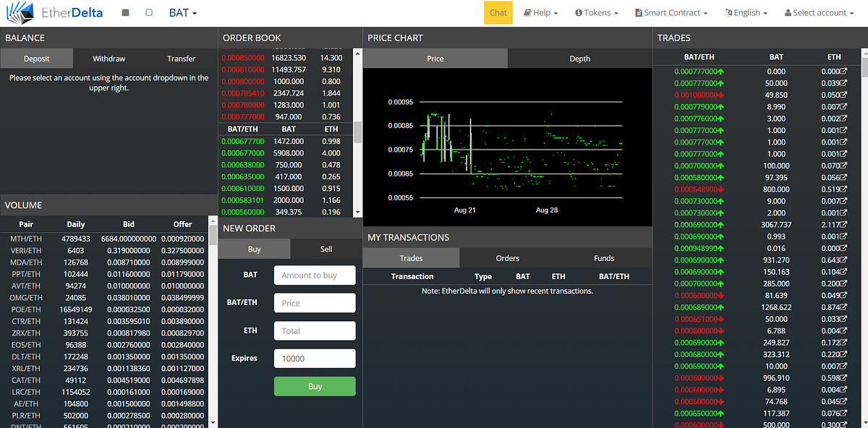868x428 pixels.
Task: Open the external link arrow on the top trade
Action: point(843,71)
